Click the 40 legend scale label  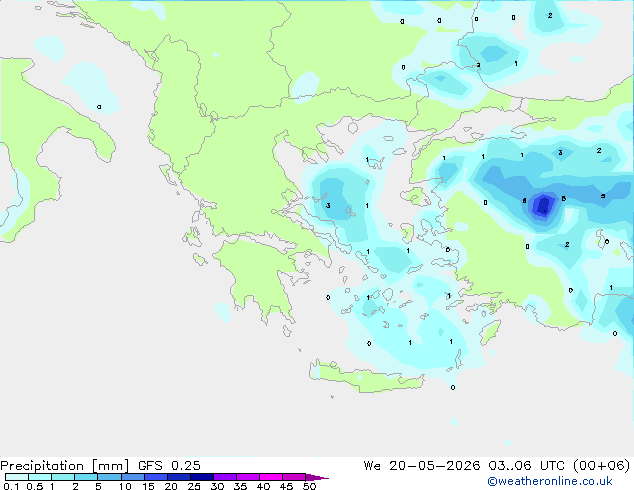(x=263, y=486)
